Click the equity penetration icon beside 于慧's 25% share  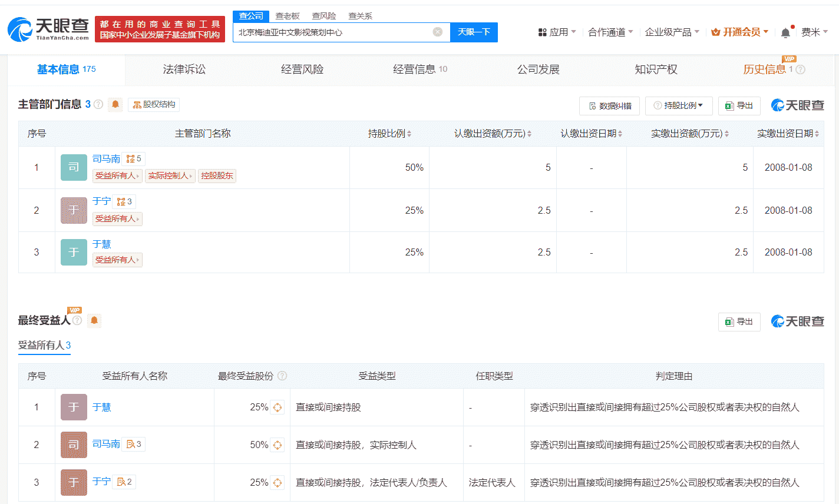tap(277, 407)
